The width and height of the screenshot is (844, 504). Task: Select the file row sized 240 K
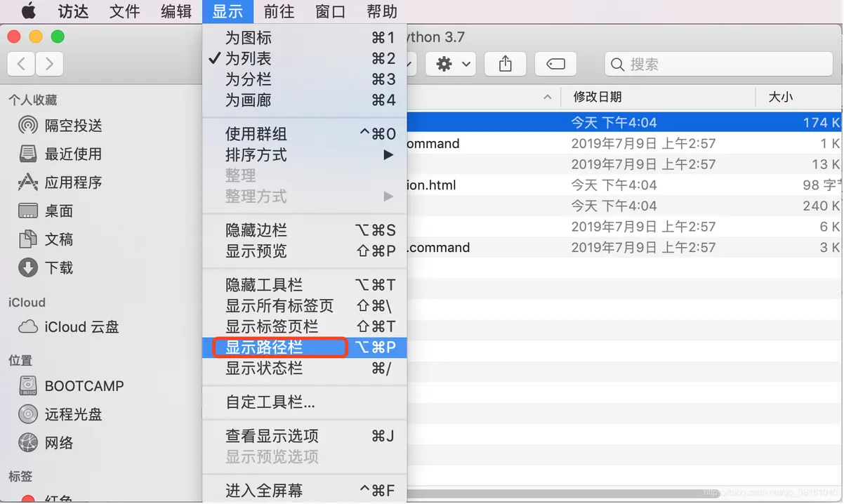[x=624, y=206]
